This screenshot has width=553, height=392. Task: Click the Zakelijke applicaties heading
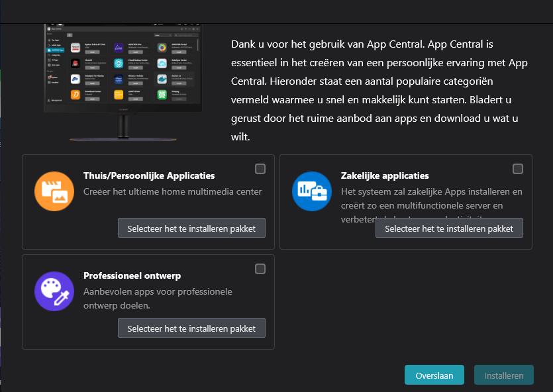pyautogui.click(x=385, y=175)
